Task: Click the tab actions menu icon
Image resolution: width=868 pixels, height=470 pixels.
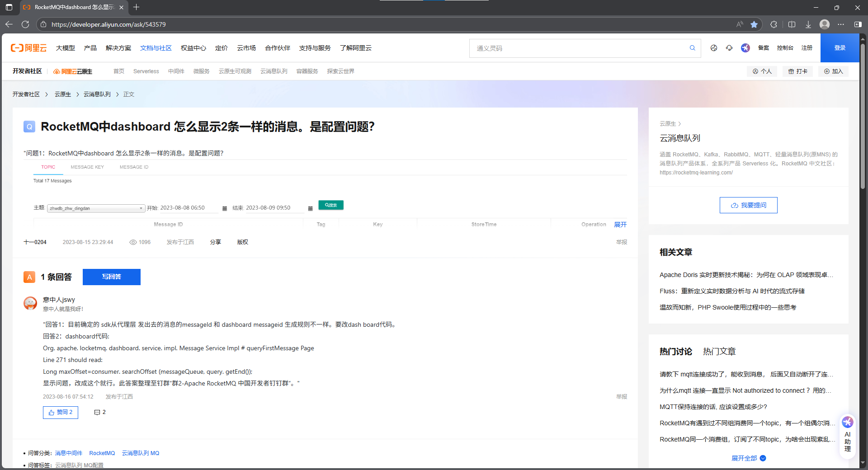Action: click(9, 7)
